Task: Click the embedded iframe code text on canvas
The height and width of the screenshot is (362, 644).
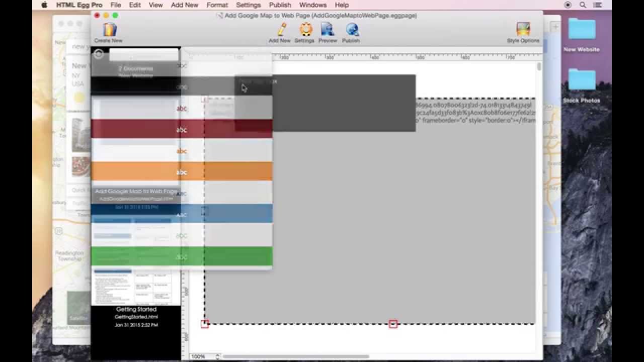Action: [x=475, y=113]
